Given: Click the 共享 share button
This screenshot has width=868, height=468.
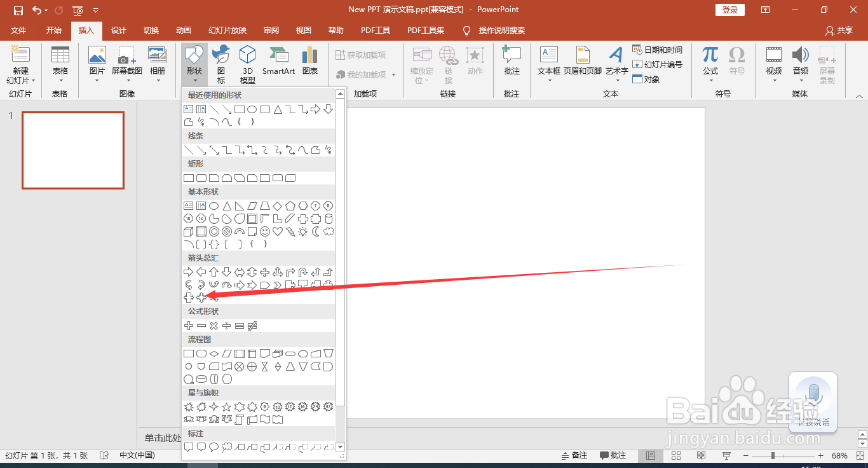Looking at the screenshot, I should click(839, 31).
